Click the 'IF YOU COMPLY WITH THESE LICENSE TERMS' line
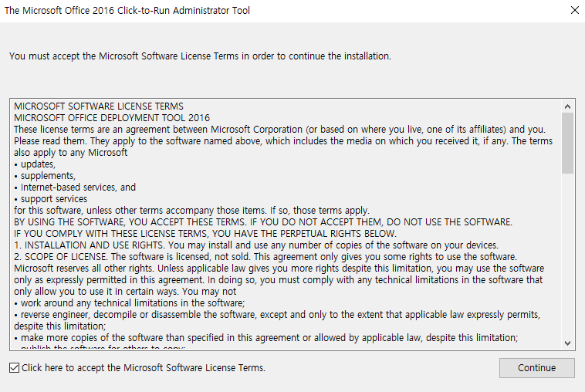The image size is (585, 392). 205,234
